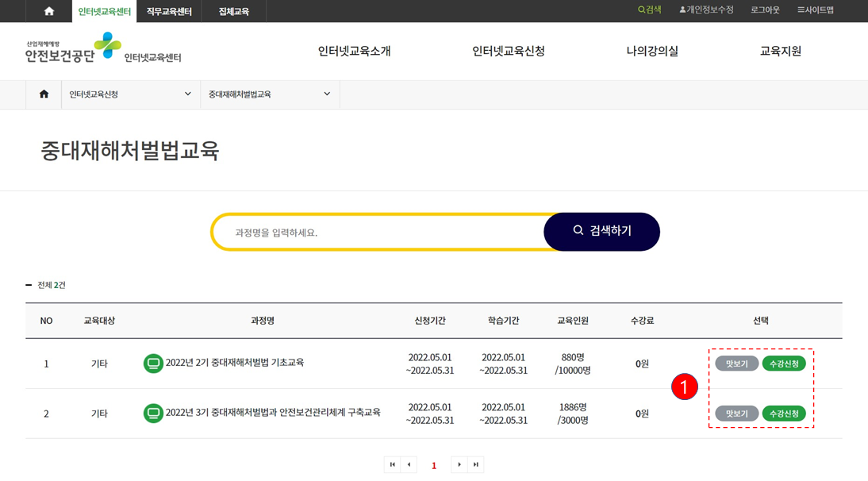Image resolution: width=868 pixels, height=481 pixels.
Task: Switch to the 직무교육센터 tab
Action: pos(169,11)
